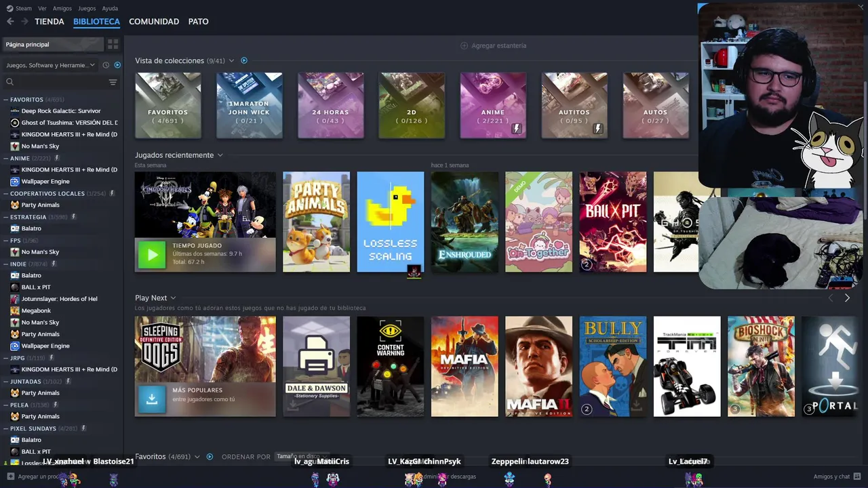Open the 2D collection tile
The height and width of the screenshot is (488, 868).
[x=412, y=105]
